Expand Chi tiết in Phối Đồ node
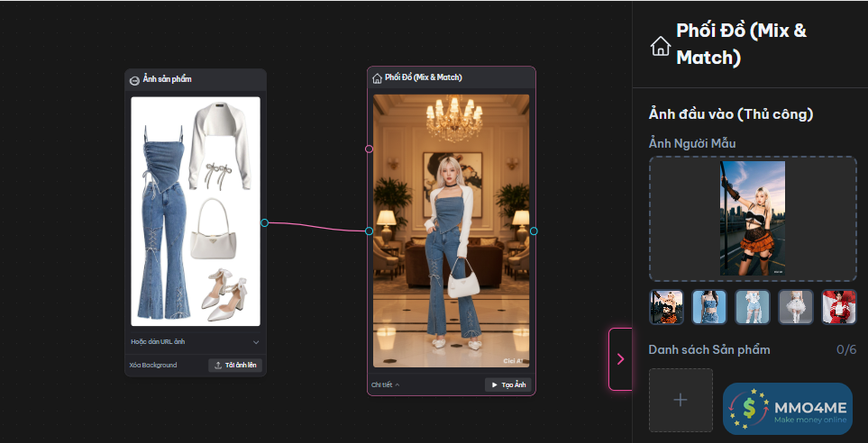The width and height of the screenshot is (868, 443). pyautogui.click(x=385, y=385)
